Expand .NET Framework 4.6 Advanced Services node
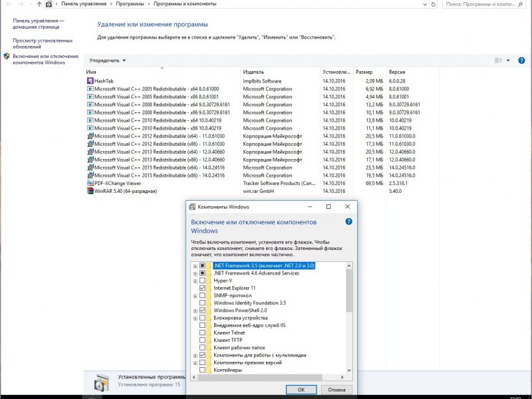Image resolution: width=532 pixels, height=399 pixels. point(195,273)
